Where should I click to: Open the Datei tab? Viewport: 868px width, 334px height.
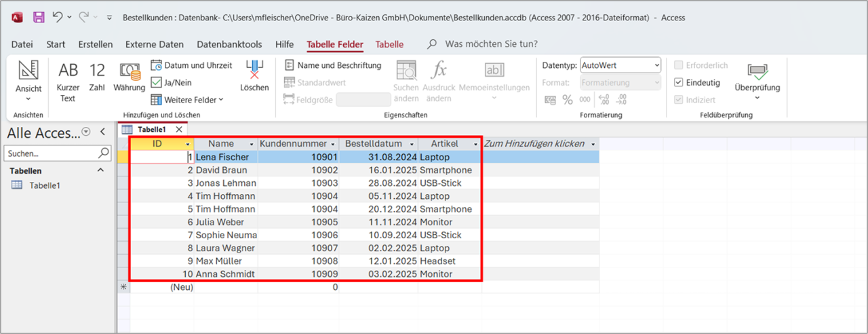(x=22, y=44)
